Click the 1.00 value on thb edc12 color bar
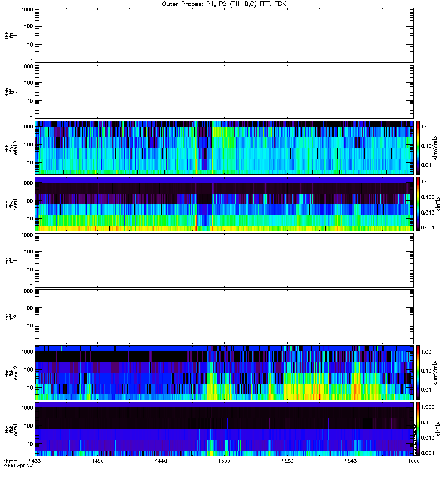448x478 pixels. tap(426, 127)
